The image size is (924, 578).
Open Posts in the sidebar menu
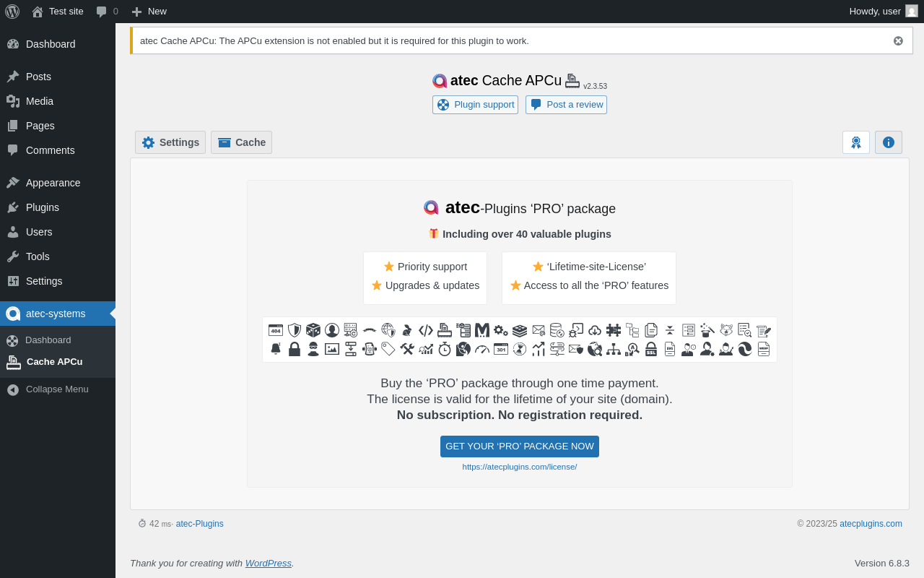coord(58,77)
